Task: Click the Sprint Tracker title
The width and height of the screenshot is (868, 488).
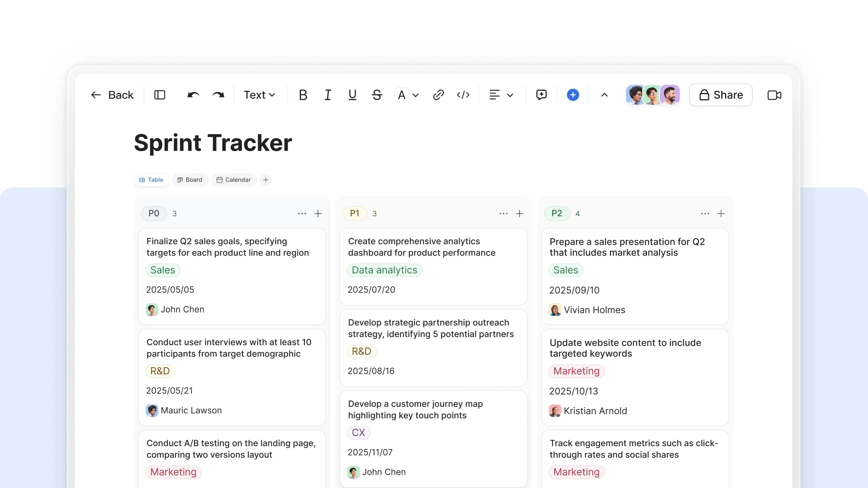Action: [x=213, y=143]
